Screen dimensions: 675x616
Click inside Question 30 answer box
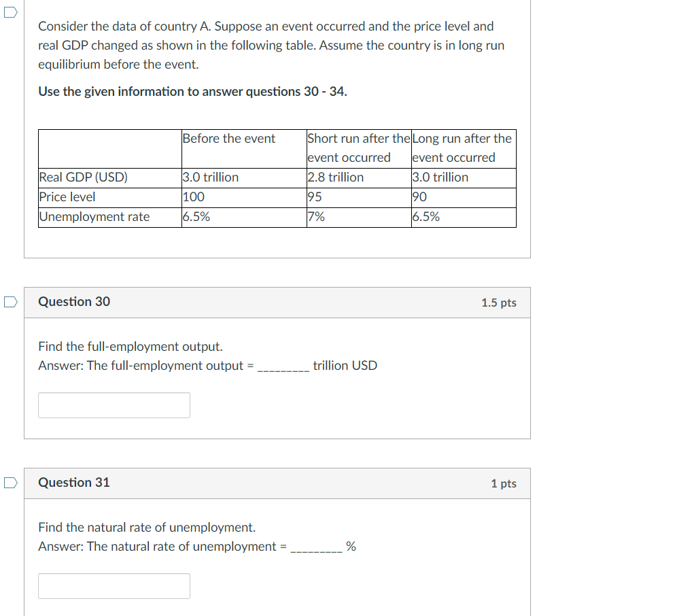coord(114,405)
